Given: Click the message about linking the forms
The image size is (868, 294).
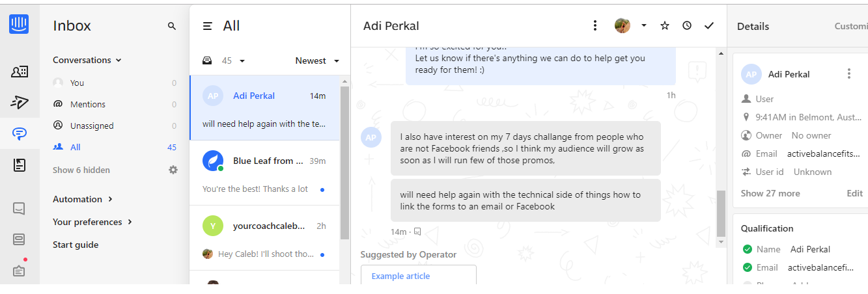Looking at the screenshot, I should point(525,200).
